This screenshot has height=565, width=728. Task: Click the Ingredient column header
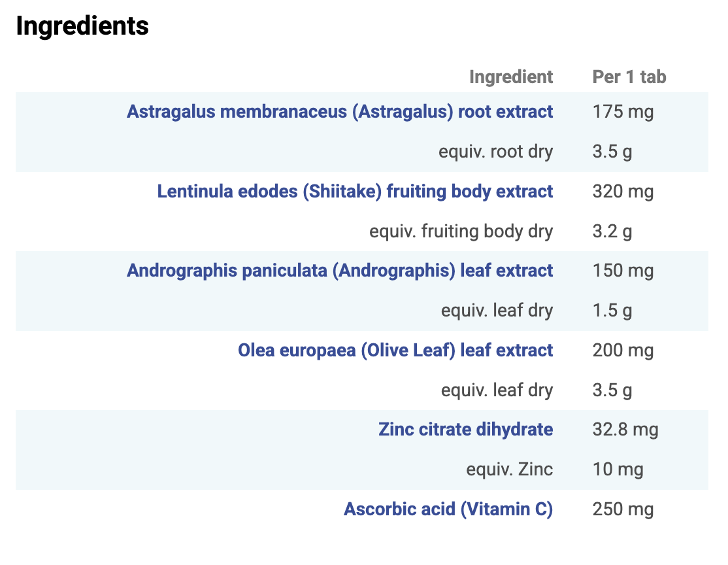tap(511, 77)
